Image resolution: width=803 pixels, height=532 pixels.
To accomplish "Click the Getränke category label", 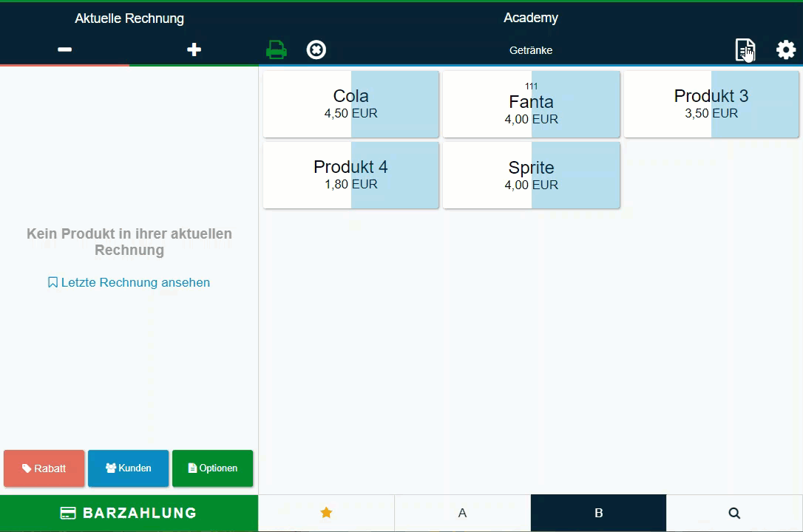I will click(531, 50).
